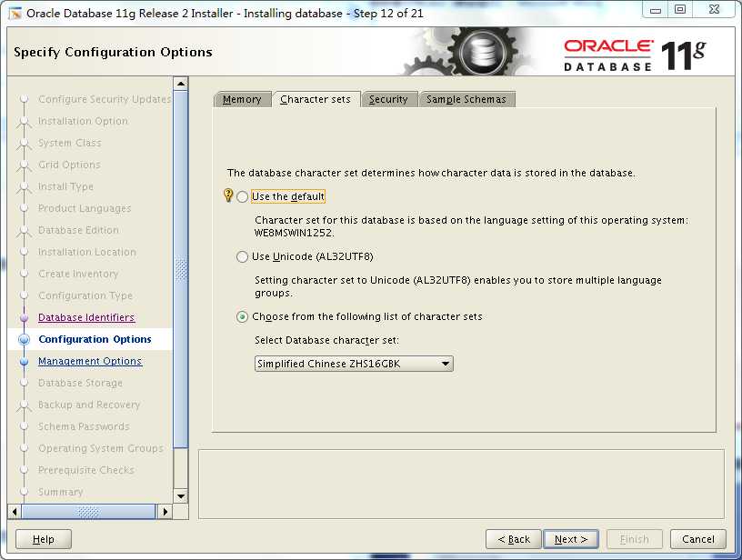Click the sidebar vertical scrollbar thumb
Viewport: 742px width, 560px height.
point(181,269)
